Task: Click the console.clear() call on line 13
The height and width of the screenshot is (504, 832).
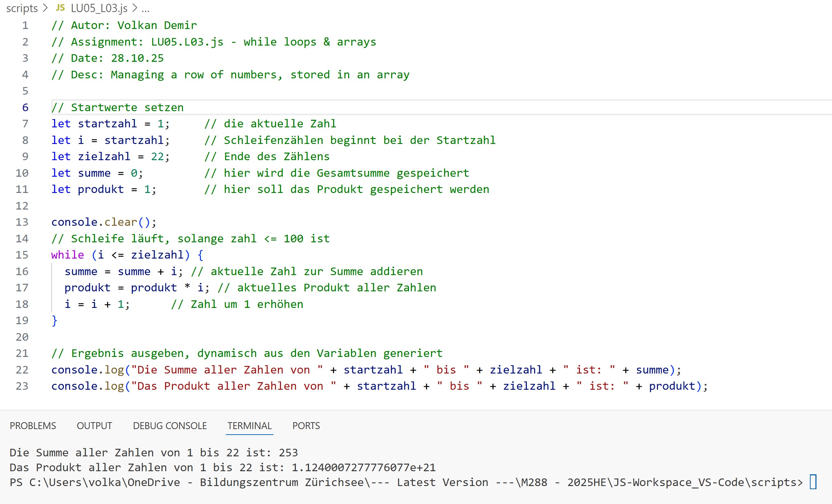Action: coord(104,222)
